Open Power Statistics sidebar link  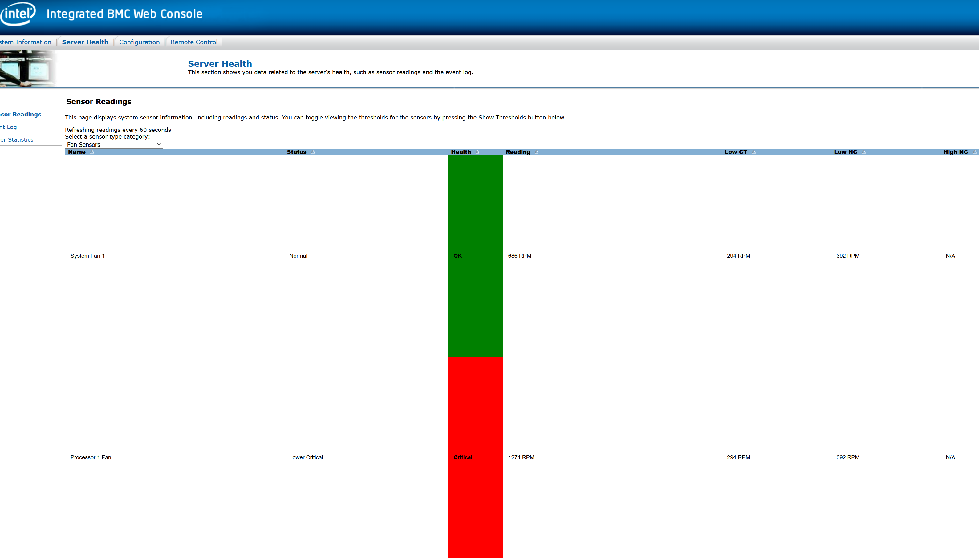17,140
